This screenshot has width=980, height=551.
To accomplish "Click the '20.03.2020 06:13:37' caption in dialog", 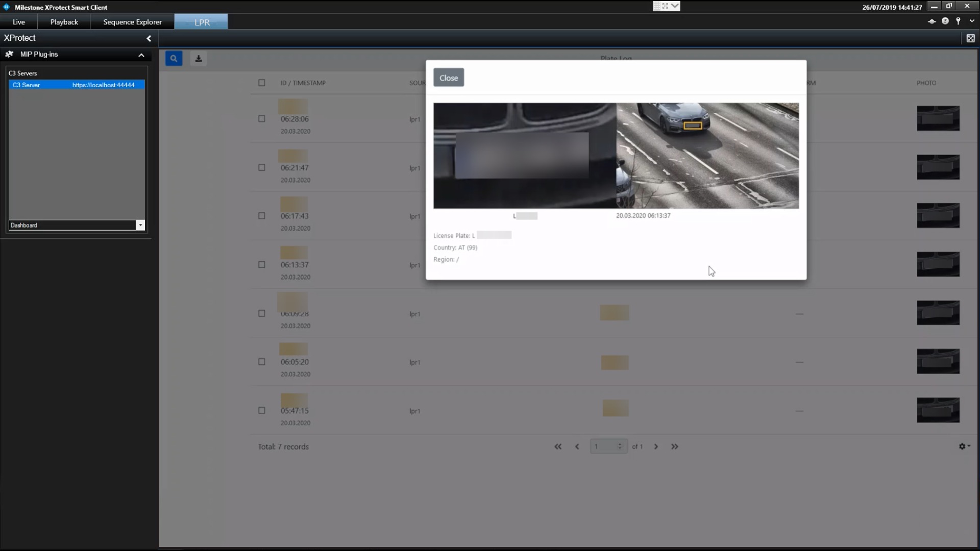I will point(643,216).
